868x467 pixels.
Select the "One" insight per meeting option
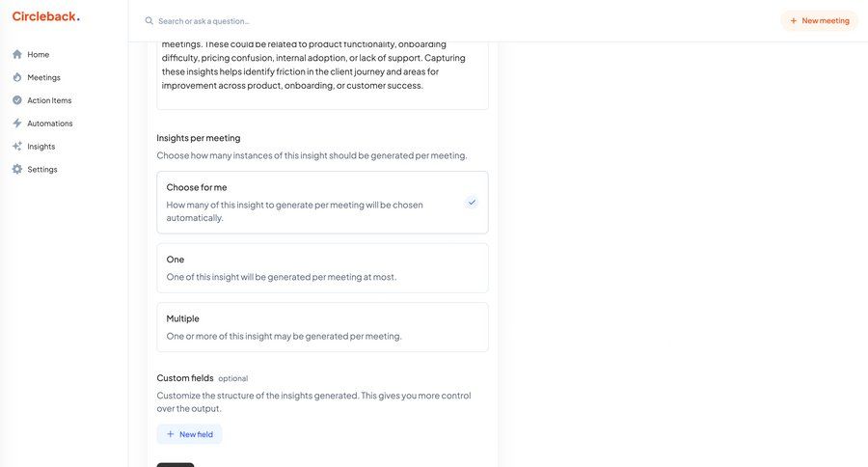(x=322, y=268)
